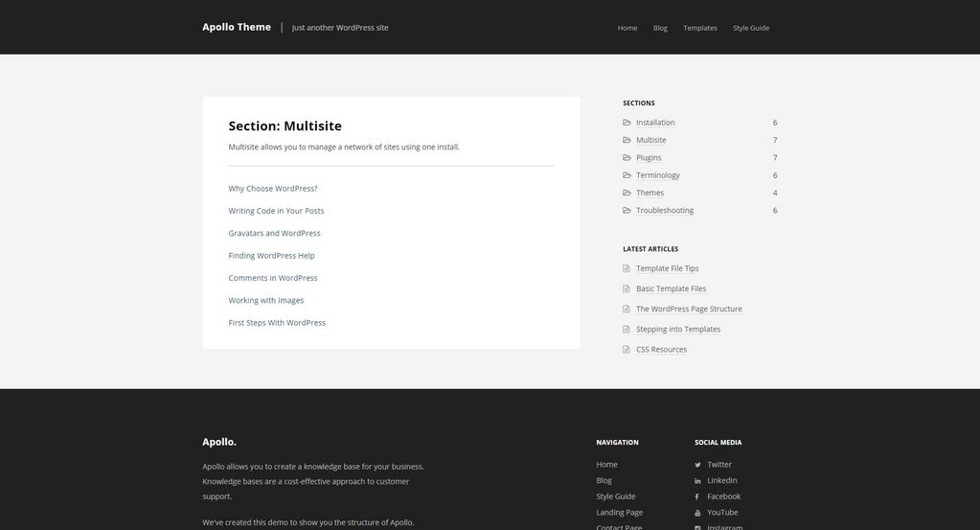Click the folder icon beside Terminology
980x530 pixels.
click(x=627, y=175)
